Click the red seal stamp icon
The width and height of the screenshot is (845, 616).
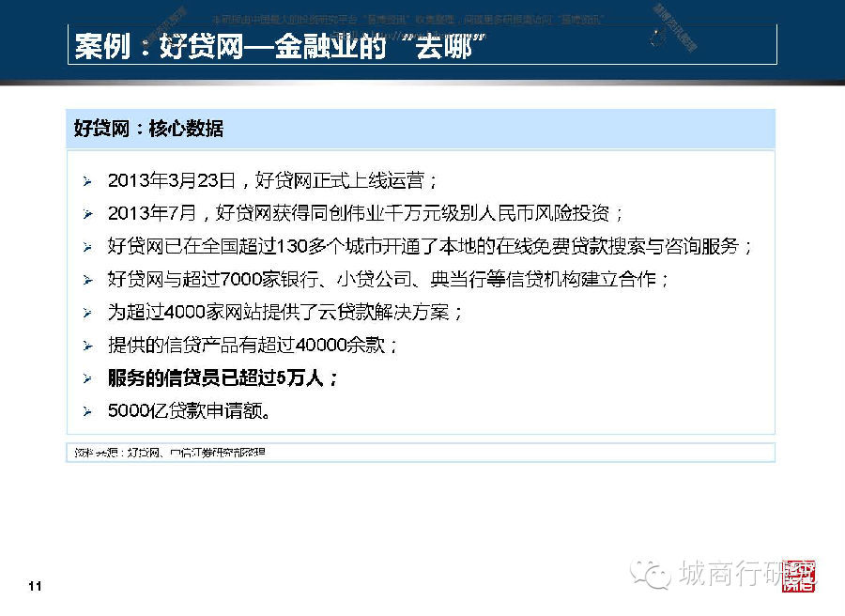(x=799, y=577)
